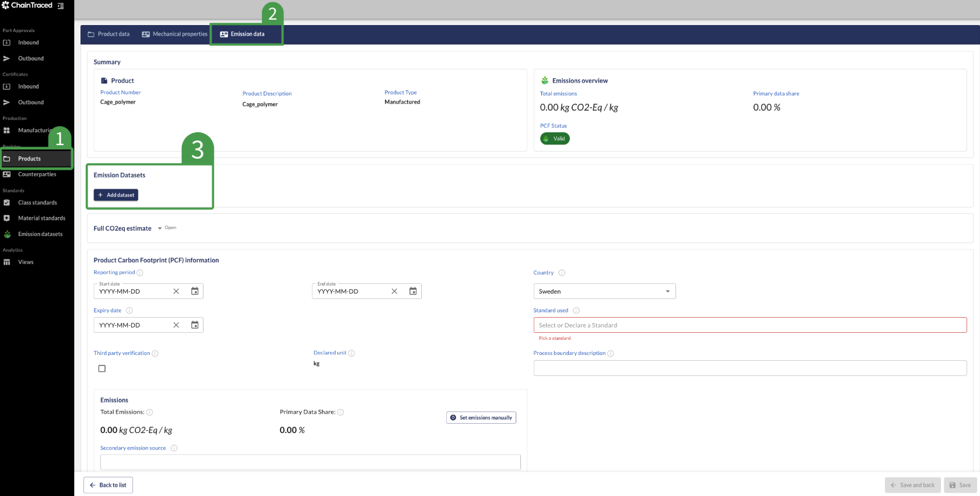
Task: Show info tooltip for Reporting period
Action: click(x=140, y=273)
